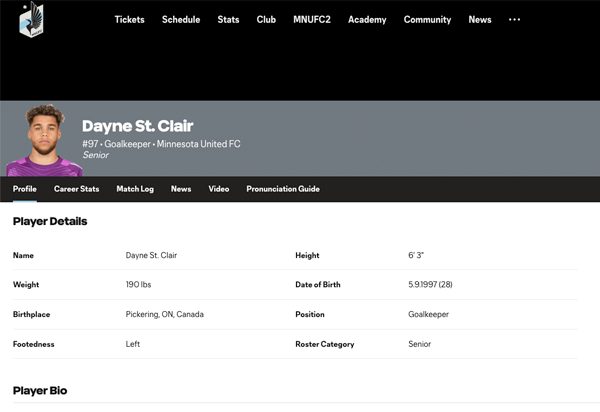
Task: Open Stats in the top navigation
Action: coord(228,20)
